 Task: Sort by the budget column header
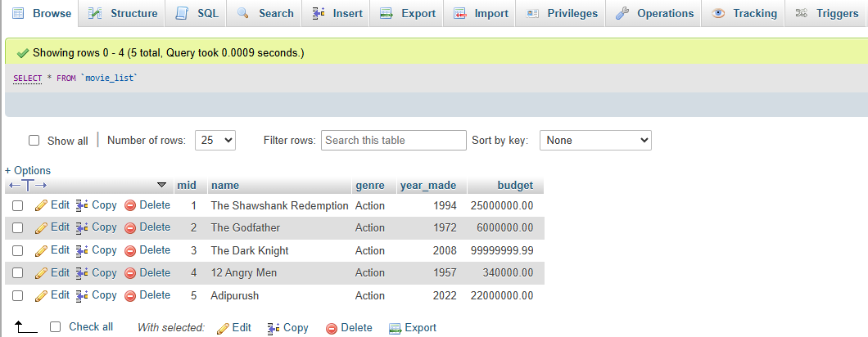[514, 186]
